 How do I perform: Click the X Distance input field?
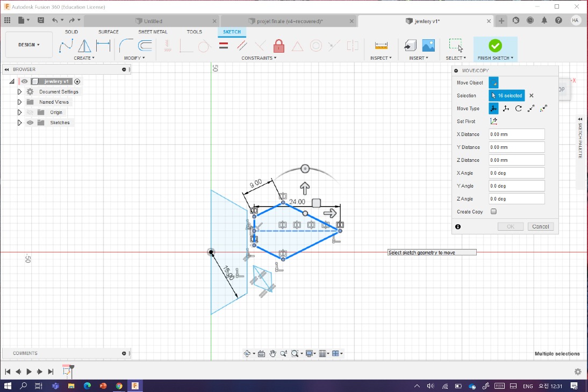click(x=516, y=134)
